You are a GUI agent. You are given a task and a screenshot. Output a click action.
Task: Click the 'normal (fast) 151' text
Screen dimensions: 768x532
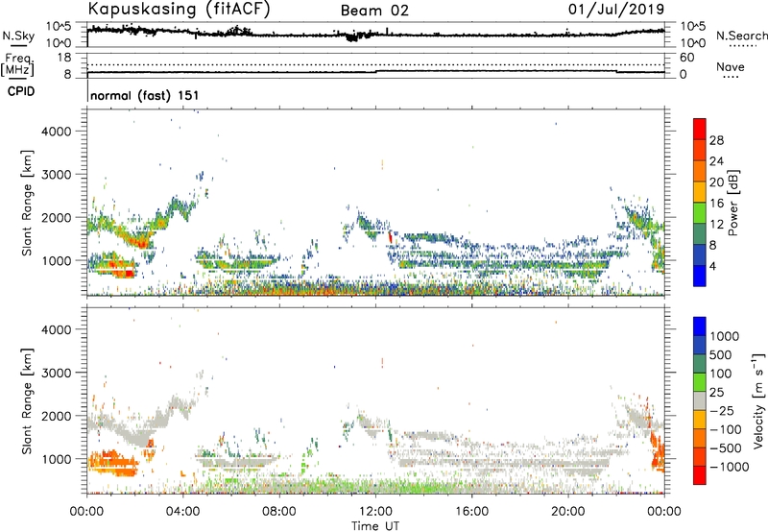[145, 95]
